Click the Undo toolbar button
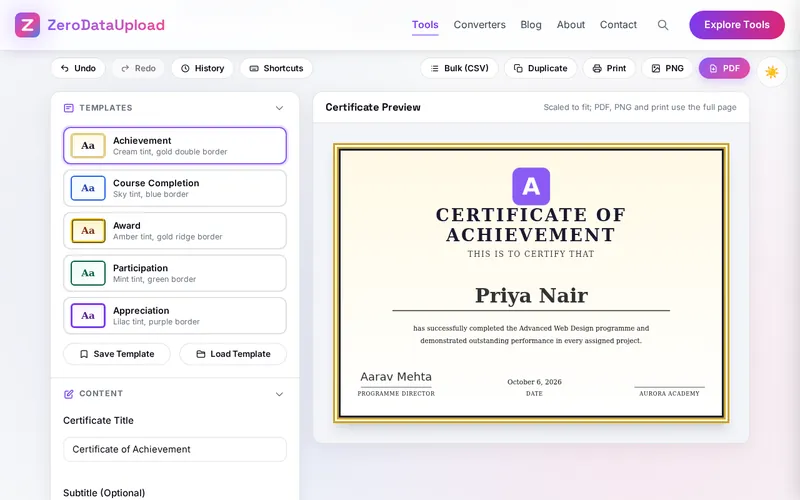 (x=78, y=68)
